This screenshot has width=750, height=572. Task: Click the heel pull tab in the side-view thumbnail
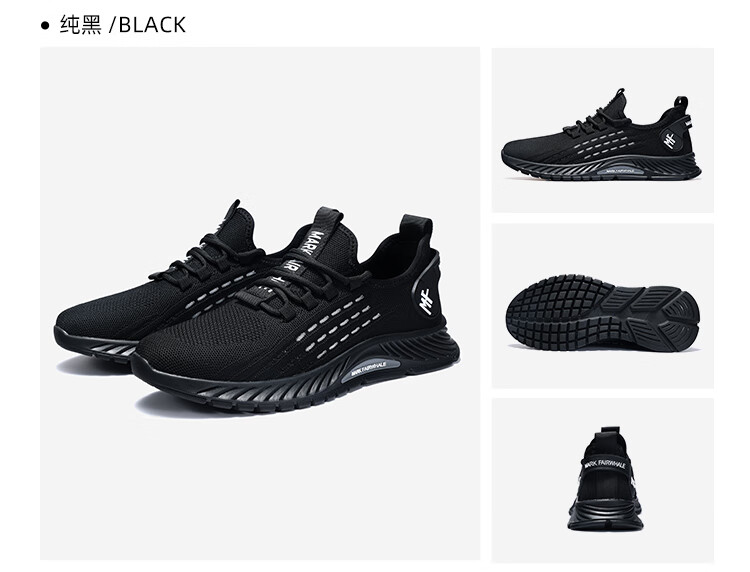click(682, 102)
